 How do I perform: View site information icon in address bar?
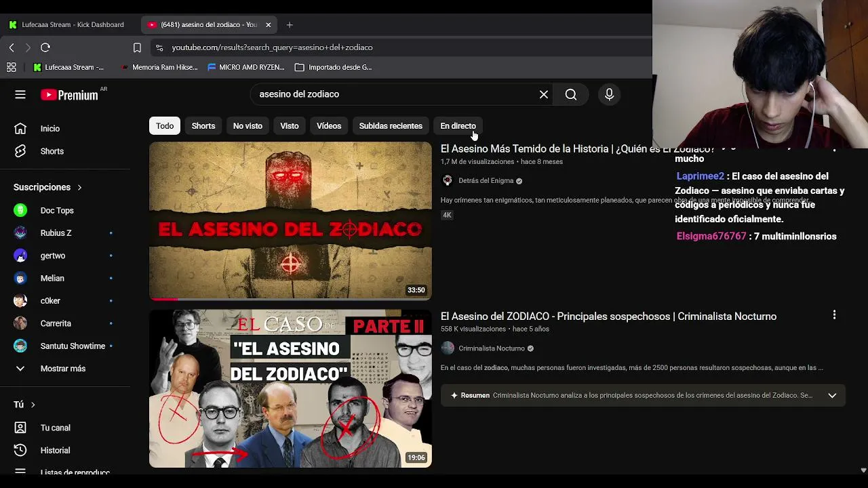point(159,47)
